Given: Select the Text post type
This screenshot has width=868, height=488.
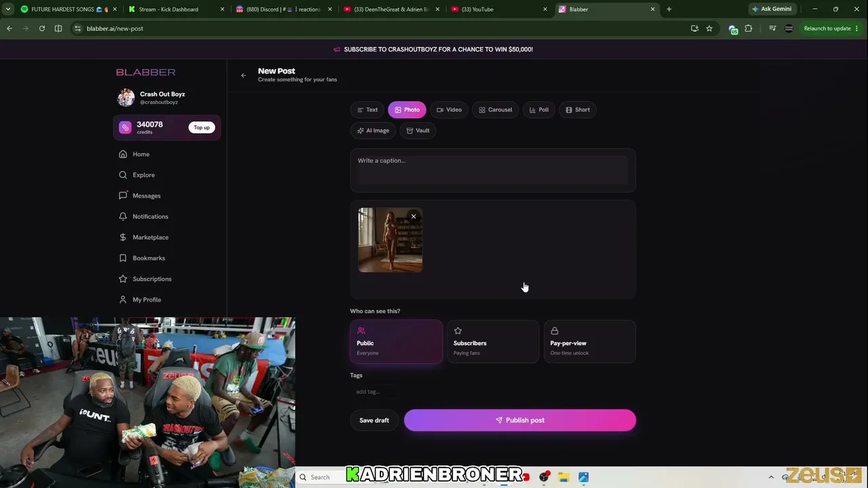Looking at the screenshot, I should coord(368,110).
